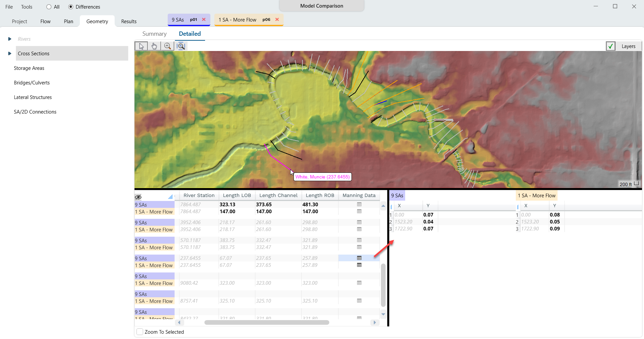Expand the Rivers tree node

tap(10, 39)
